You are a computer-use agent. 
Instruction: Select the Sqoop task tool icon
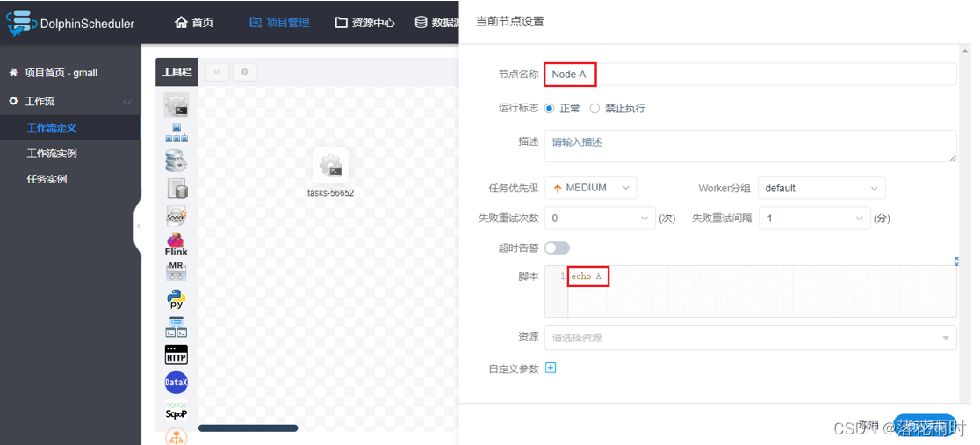tap(177, 409)
